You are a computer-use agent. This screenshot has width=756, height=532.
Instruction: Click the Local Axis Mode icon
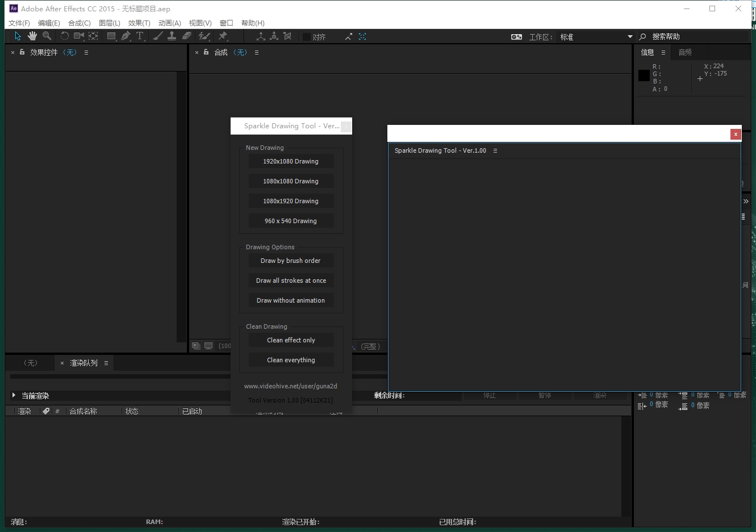pos(261,36)
